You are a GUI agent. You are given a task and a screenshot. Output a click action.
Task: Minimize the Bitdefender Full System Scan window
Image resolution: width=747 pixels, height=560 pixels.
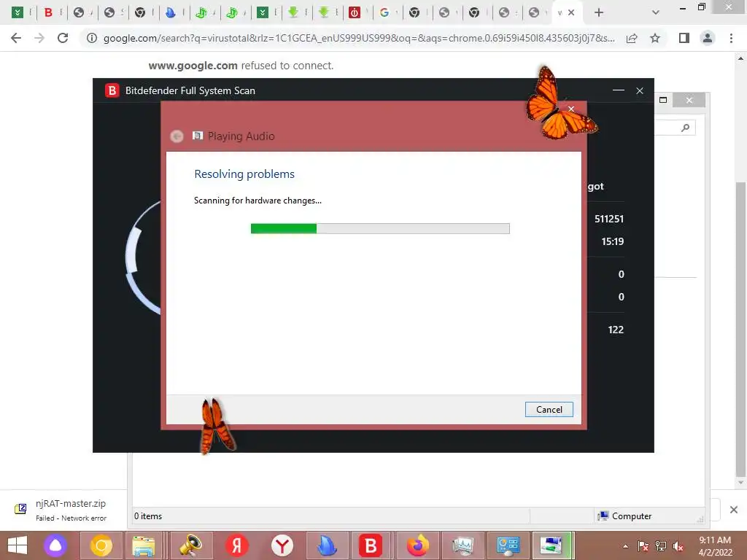pos(619,90)
